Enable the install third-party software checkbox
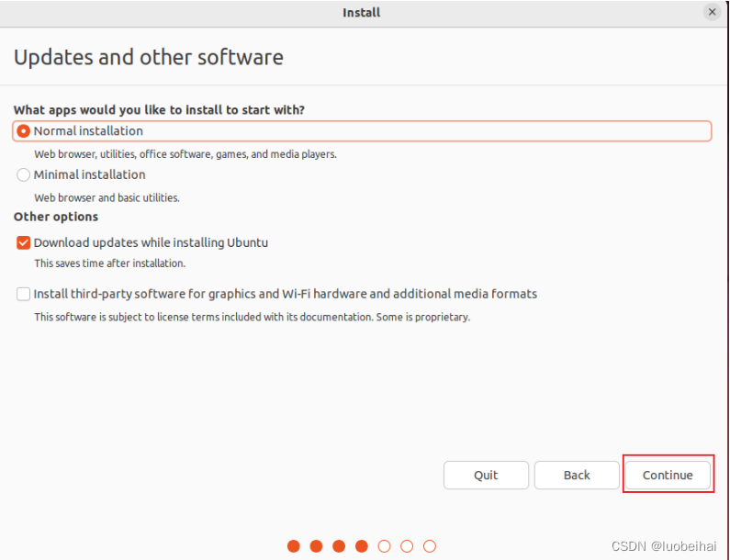The height and width of the screenshot is (560, 730). [x=23, y=294]
